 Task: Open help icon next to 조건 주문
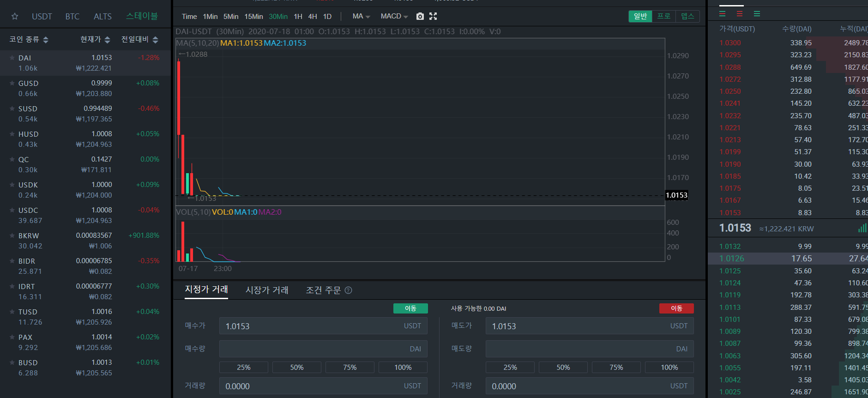(x=349, y=290)
